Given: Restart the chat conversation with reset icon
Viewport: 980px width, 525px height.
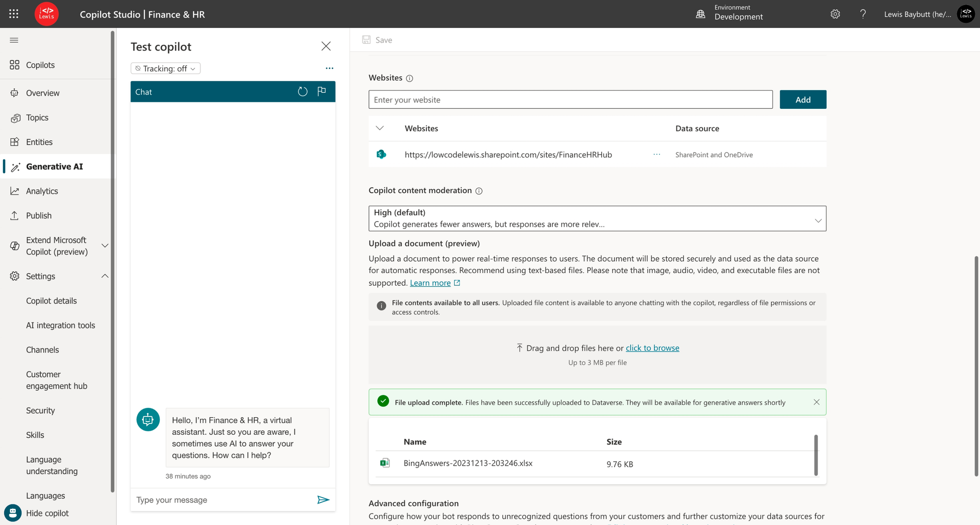Looking at the screenshot, I should click(x=303, y=92).
